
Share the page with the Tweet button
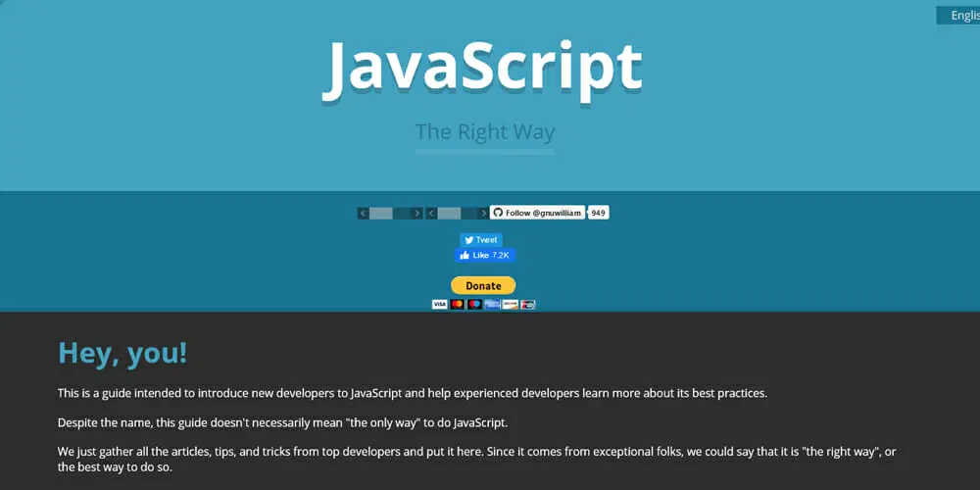(x=481, y=240)
